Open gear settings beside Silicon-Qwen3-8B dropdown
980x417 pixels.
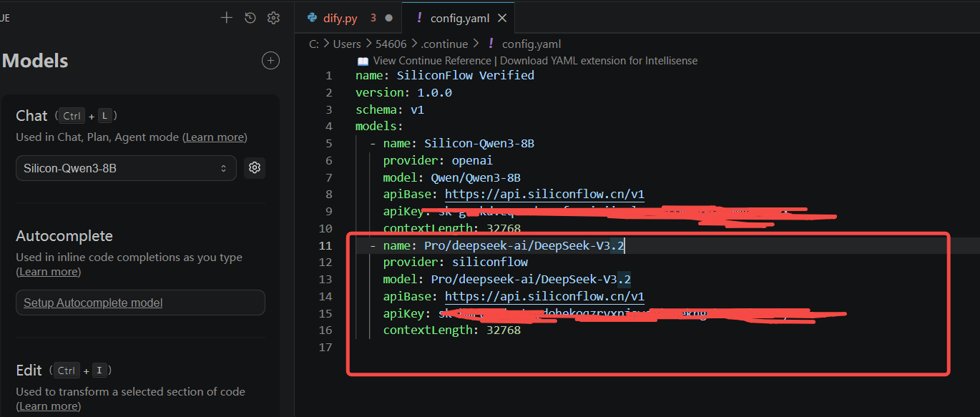tap(255, 168)
